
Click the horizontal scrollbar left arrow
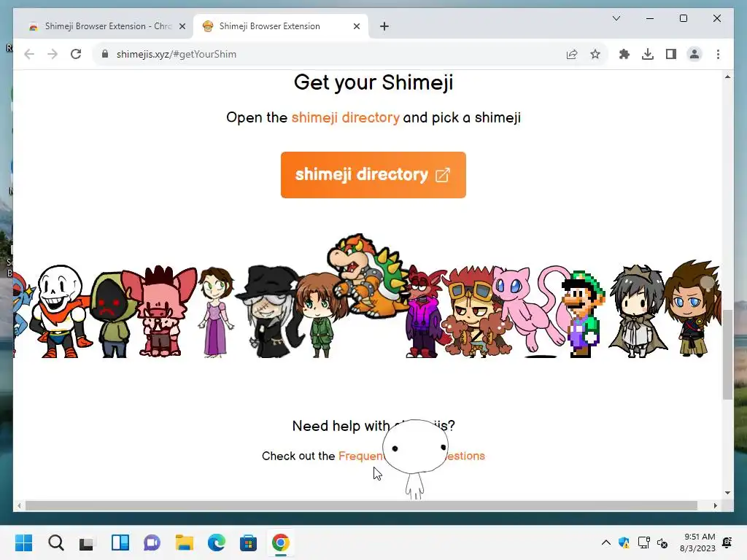[x=19, y=506]
